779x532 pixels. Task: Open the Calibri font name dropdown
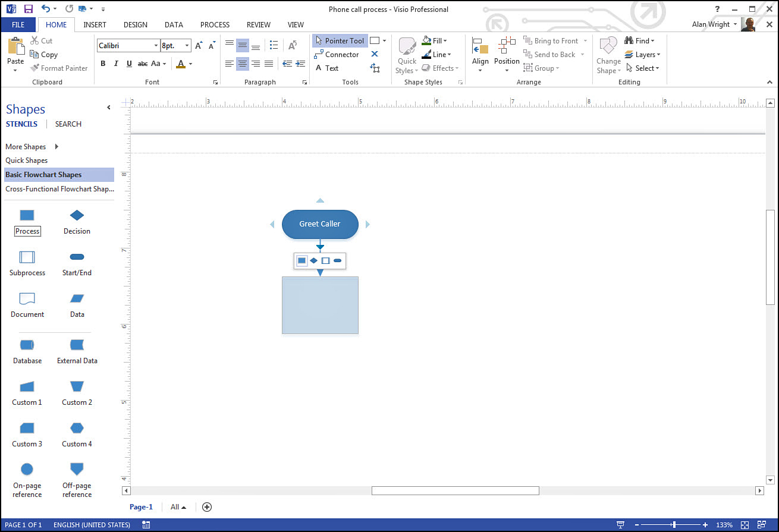point(156,46)
